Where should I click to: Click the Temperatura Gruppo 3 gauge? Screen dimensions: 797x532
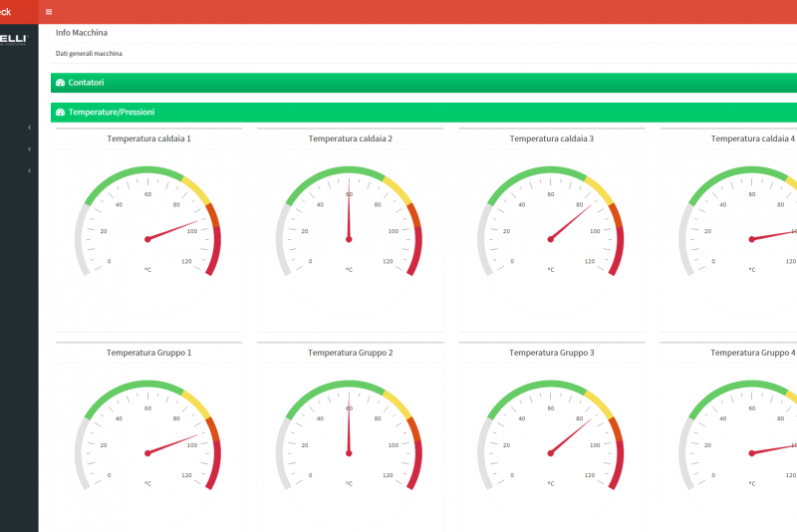[x=551, y=435]
